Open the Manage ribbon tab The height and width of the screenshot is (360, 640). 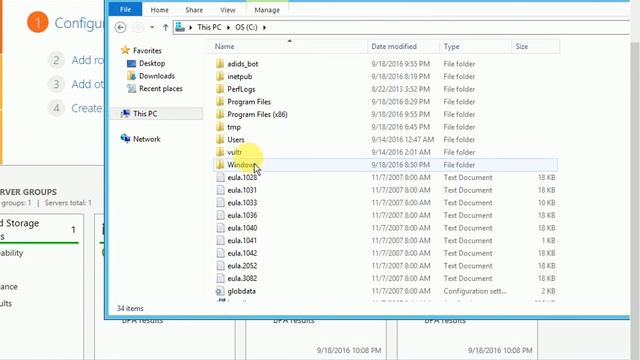tap(267, 10)
